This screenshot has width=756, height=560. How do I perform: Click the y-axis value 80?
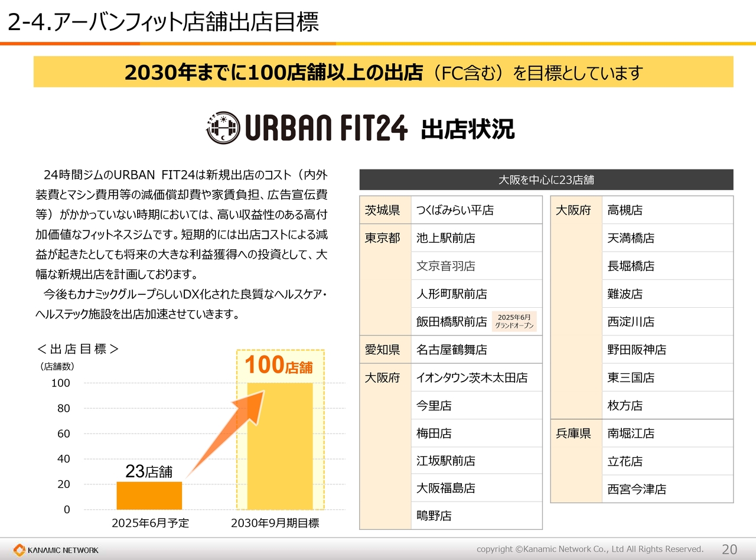pos(63,408)
